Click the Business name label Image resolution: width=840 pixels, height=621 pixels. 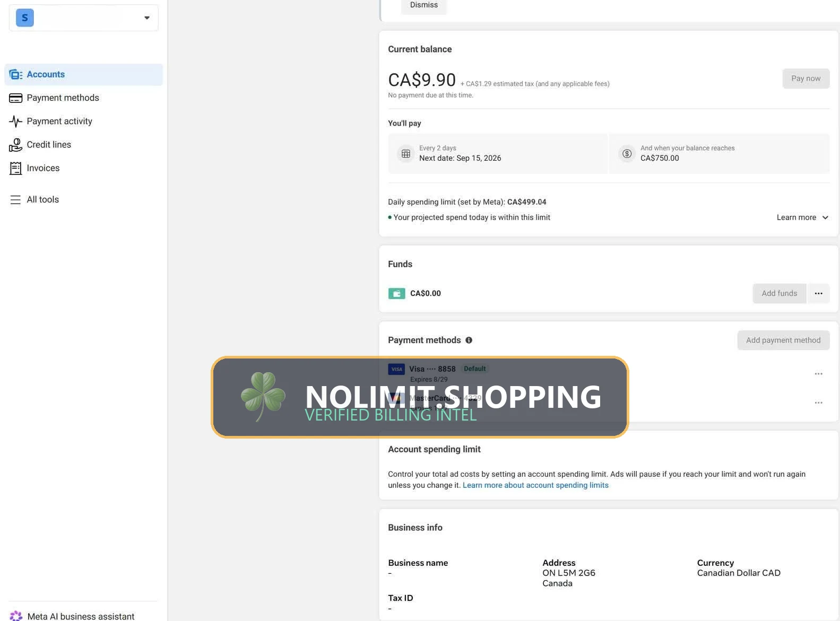(x=418, y=563)
